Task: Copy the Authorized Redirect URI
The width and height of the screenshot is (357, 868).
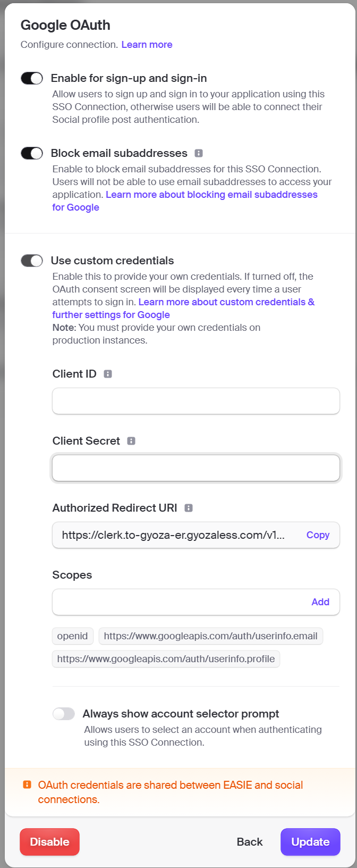Action: 318,535
